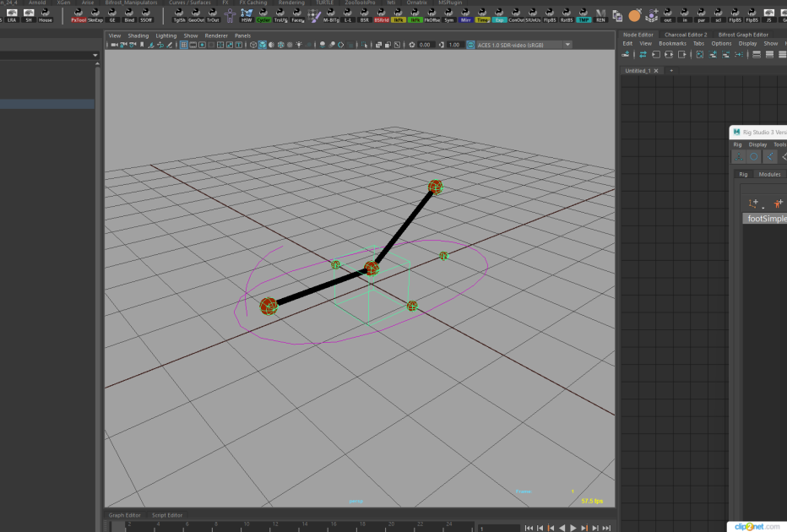This screenshot has width=787, height=532.
Task: Toggle smooth shade all in viewport
Action: 262,45
